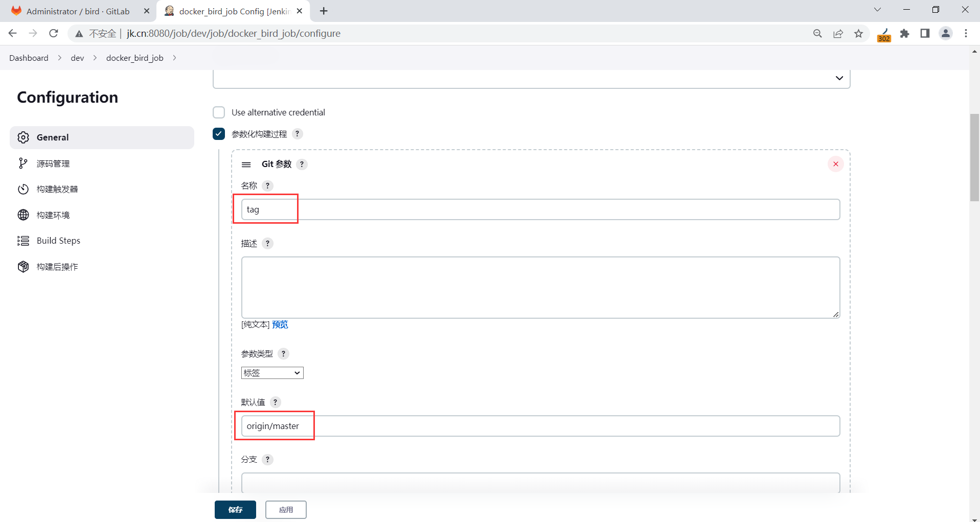
Task: Open tab search chevron in title bar
Action: [x=877, y=10]
